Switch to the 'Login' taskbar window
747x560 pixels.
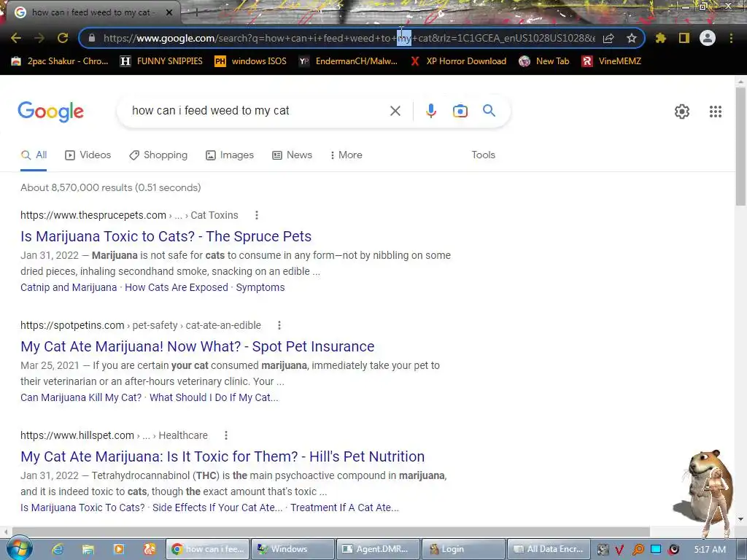[463, 549]
